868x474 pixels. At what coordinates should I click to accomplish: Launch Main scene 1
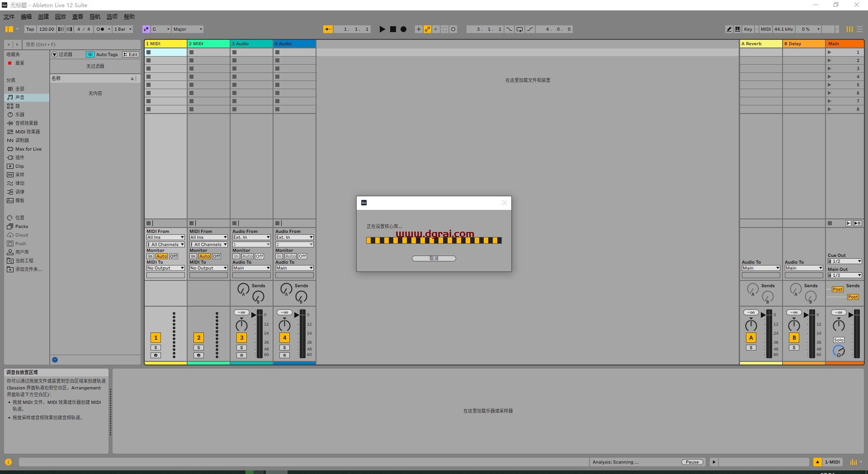[x=829, y=52]
